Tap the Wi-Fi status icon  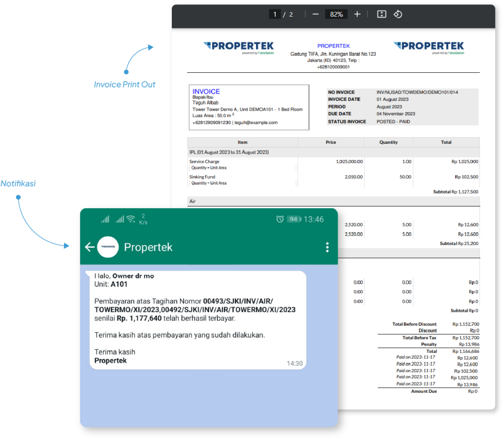131,219
